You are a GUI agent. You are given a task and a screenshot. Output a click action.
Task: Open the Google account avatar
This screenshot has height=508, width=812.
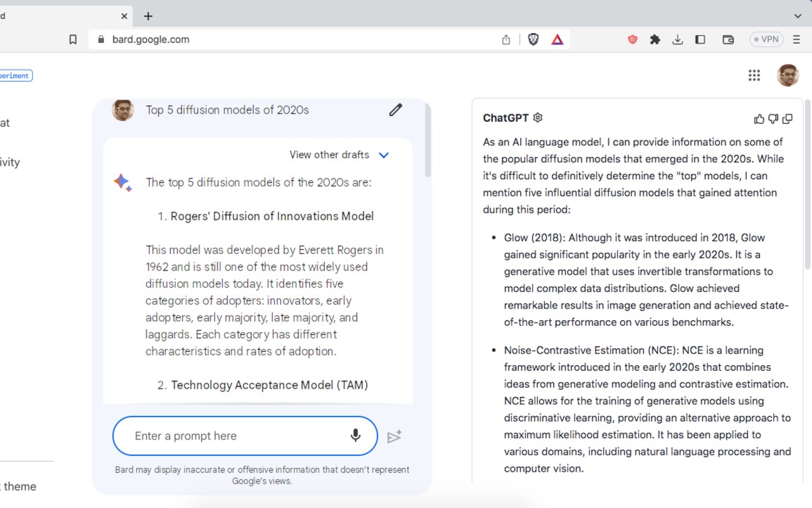[x=788, y=75]
